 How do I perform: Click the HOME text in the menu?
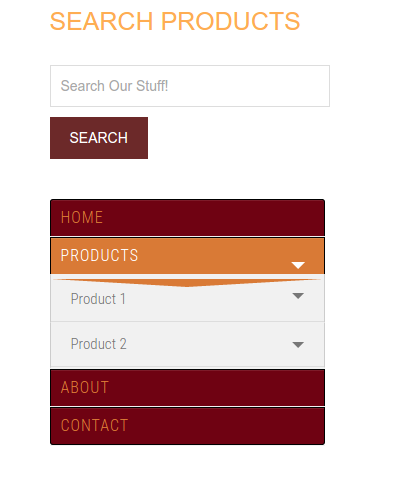(82, 217)
